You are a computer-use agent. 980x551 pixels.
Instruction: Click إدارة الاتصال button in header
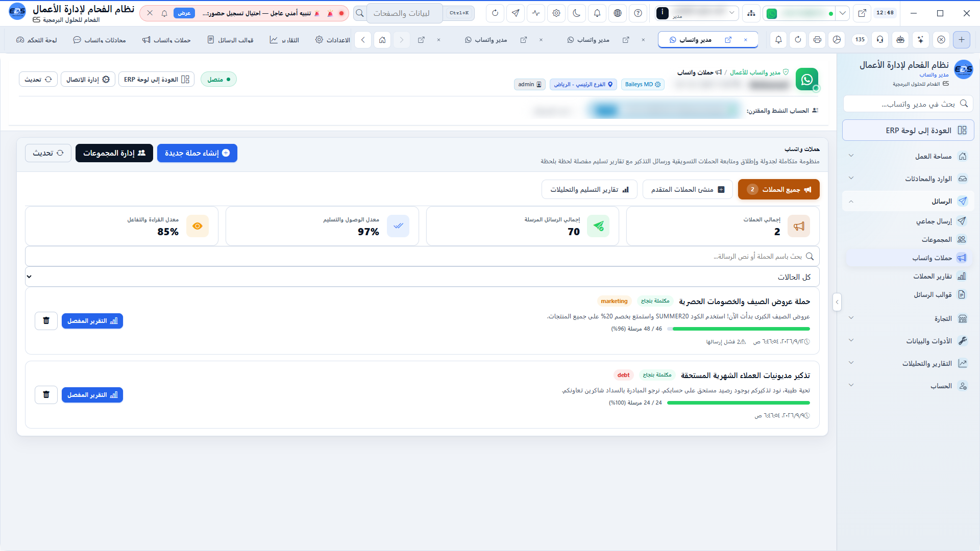pyautogui.click(x=88, y=79)
